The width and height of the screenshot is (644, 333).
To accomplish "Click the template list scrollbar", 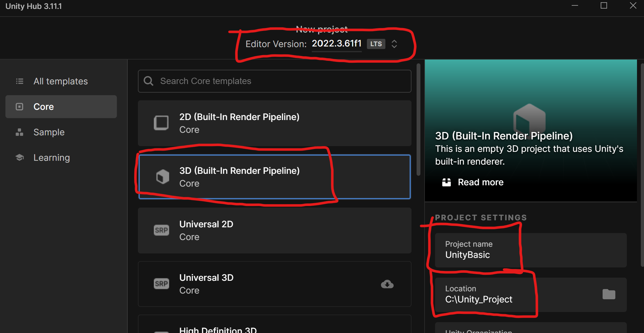I will (419, 119).
